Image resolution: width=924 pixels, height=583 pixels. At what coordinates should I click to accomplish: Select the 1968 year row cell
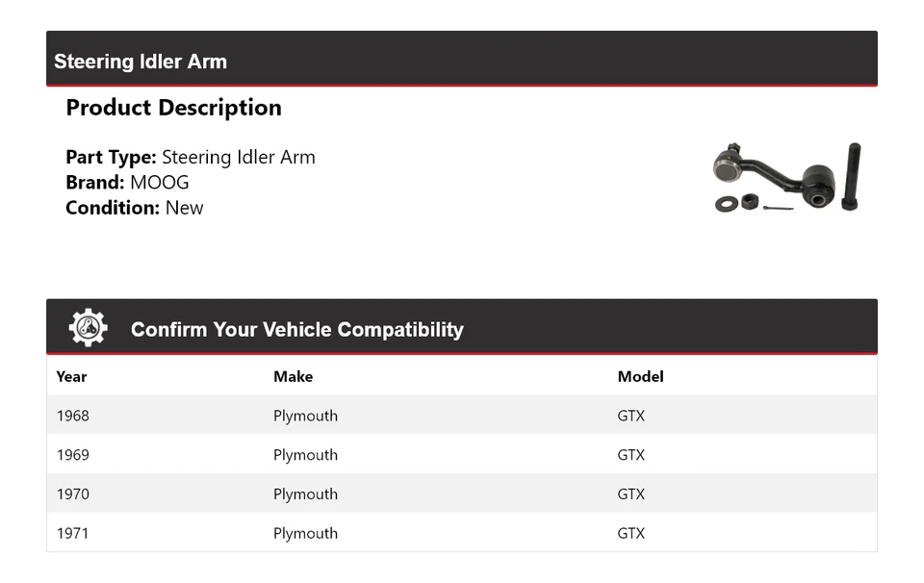[x=73, y=416]
